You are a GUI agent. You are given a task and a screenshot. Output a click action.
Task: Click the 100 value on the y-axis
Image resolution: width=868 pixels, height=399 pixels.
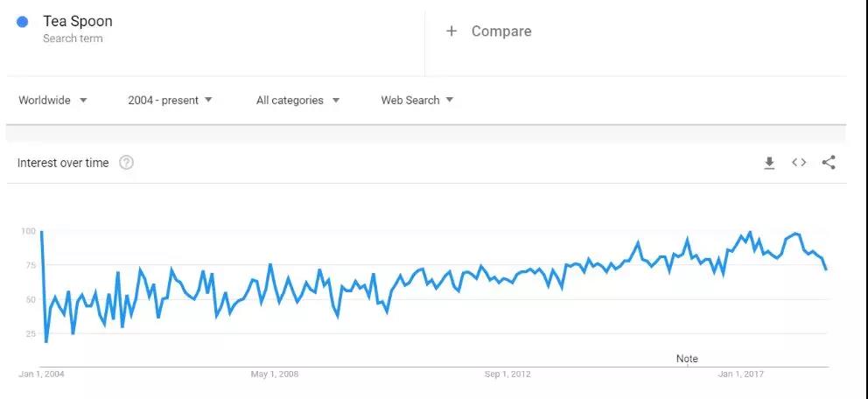click(x=28, y=232)
